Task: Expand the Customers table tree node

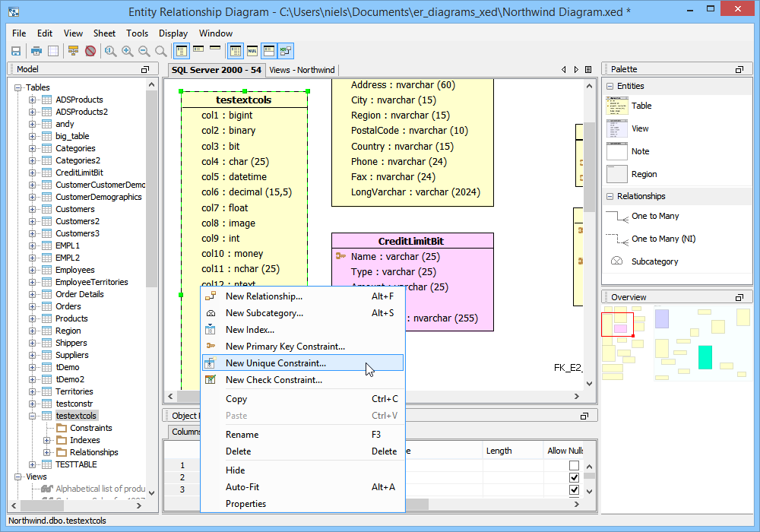Action: pos(33,209)
